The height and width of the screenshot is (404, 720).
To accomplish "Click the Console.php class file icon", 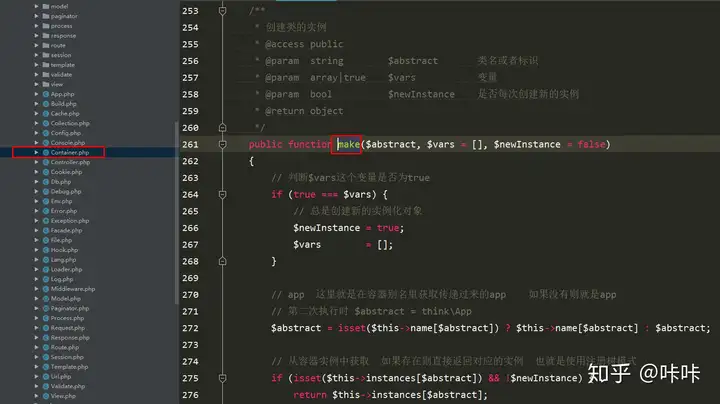I will pyautogui.click(x=46, y=143).
